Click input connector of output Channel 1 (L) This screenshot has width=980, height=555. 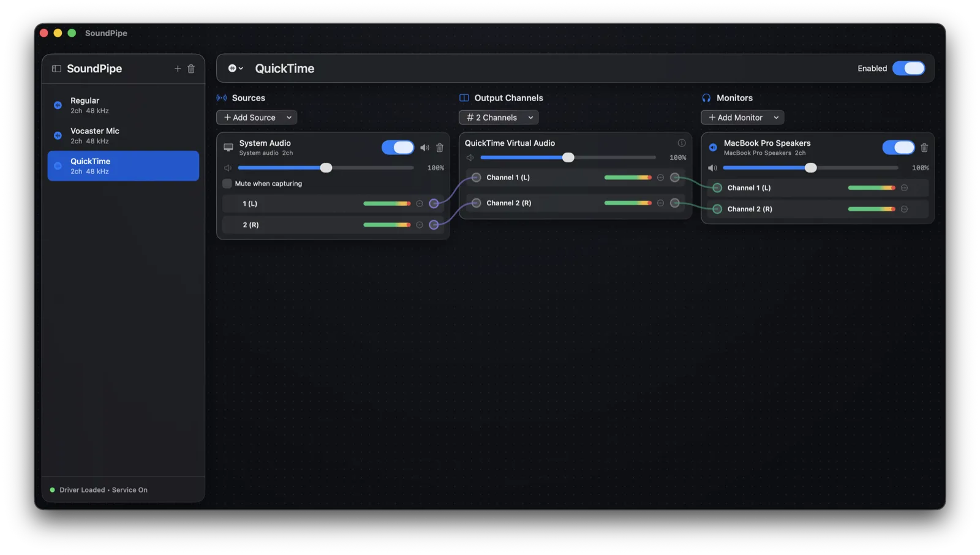coord(477,178)
